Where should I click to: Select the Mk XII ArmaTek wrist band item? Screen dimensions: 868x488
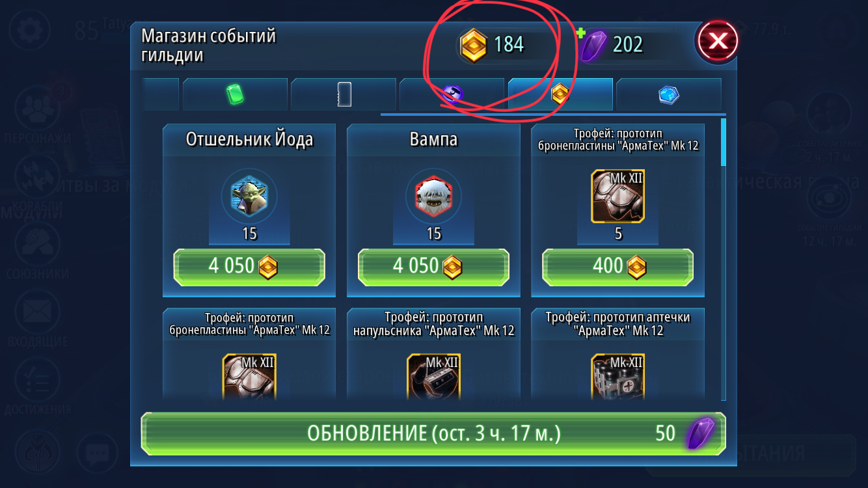[433, 376]
